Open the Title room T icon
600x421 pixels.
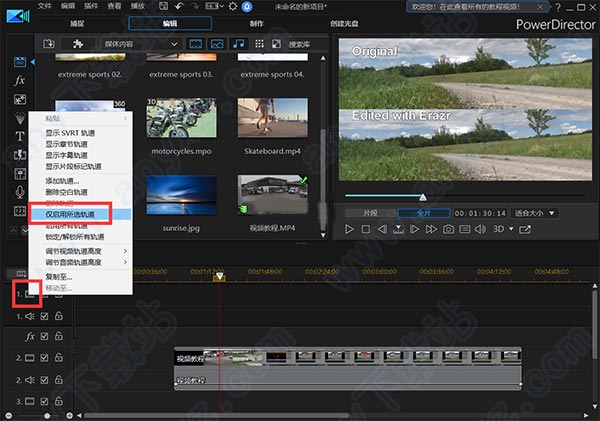[x=20, y=136]
